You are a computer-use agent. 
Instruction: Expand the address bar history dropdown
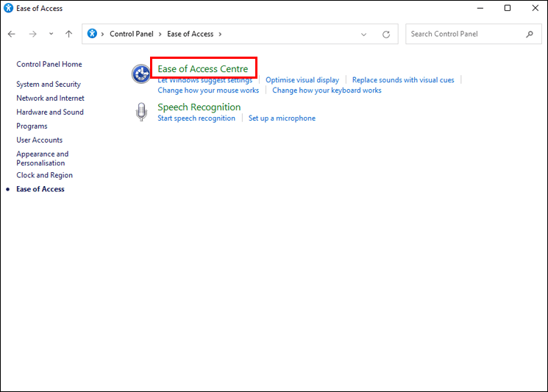pyautogui.click(x=364, y=34)
